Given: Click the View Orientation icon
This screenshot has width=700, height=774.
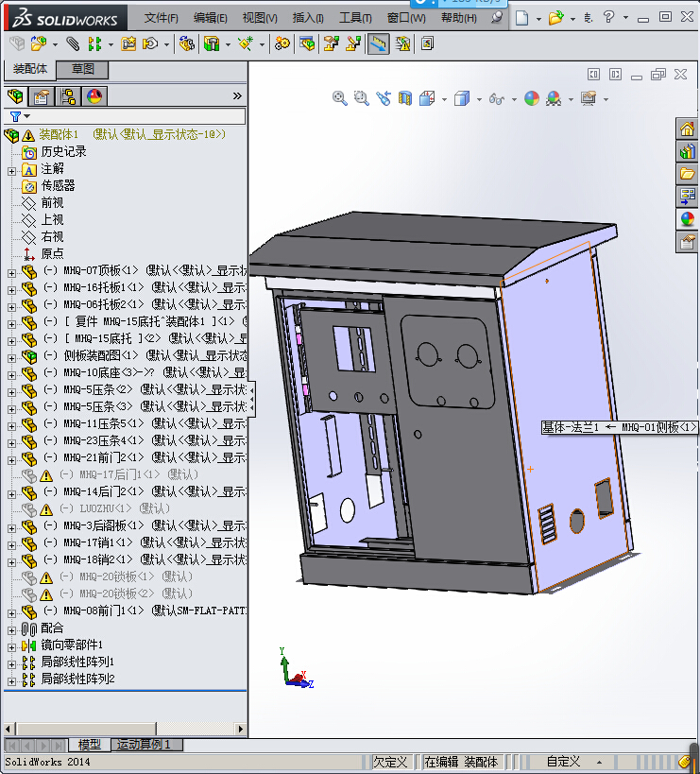Looking at the screenshot, I should 427,98.
